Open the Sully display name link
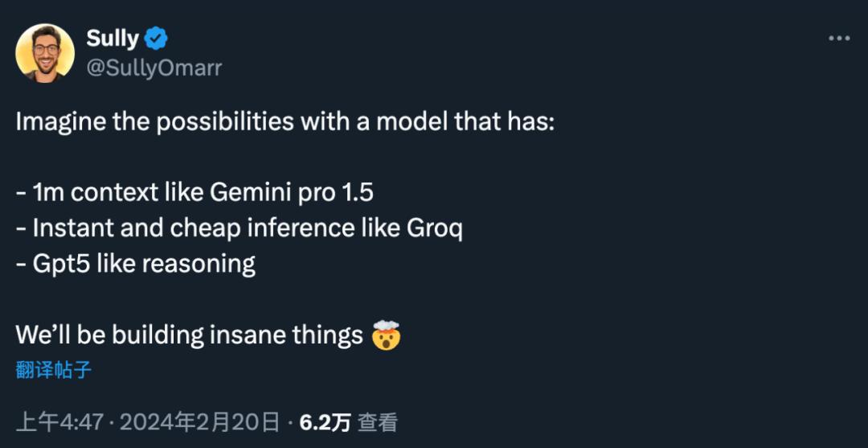 (113, 39)
